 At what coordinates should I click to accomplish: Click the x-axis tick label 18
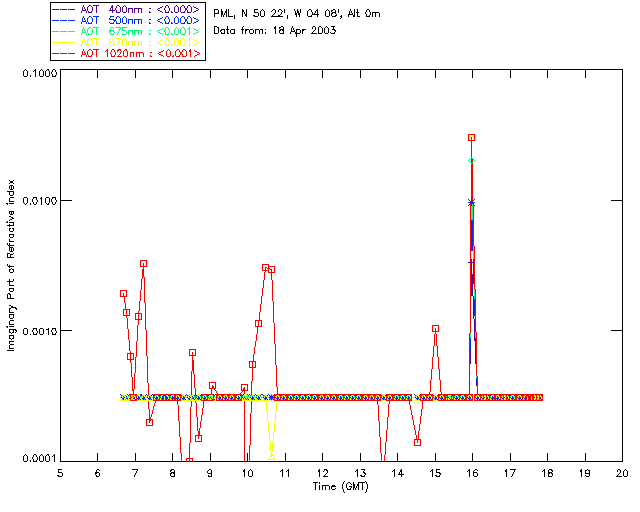click(547, 473)
